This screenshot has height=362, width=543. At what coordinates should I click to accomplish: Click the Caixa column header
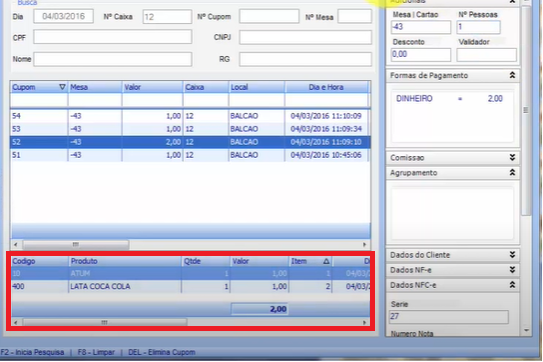coord(206,87)
